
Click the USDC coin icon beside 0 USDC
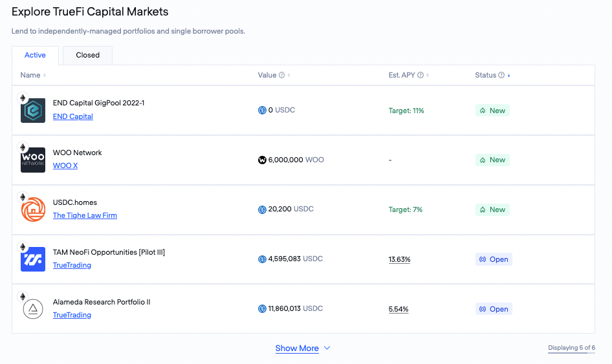(x=262, y=111)
